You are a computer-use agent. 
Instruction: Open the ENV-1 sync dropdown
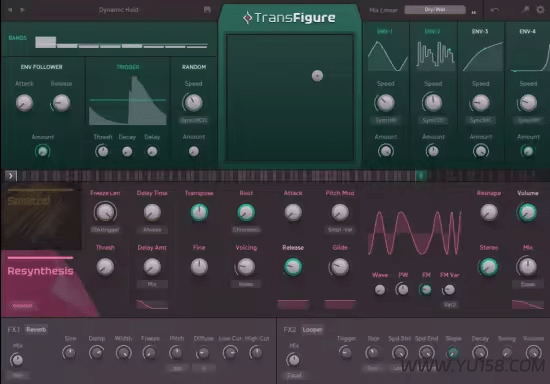[x=386, y=120]
